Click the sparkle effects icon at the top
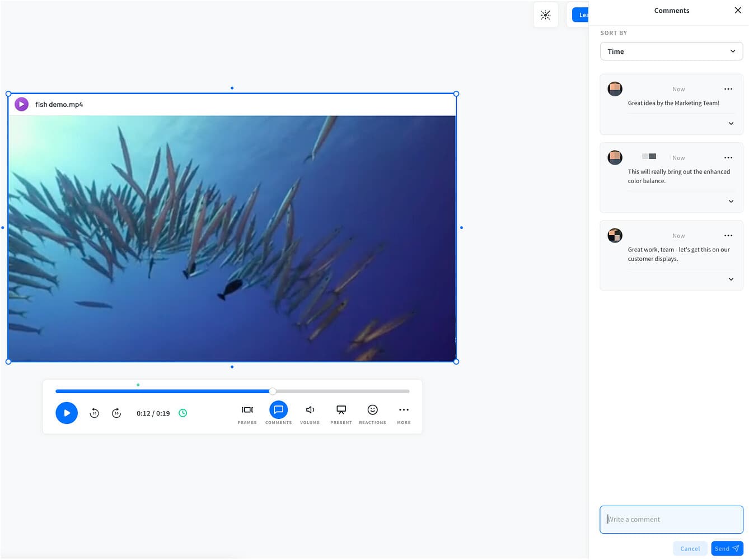The image size is (749, 560). [545, 15]
